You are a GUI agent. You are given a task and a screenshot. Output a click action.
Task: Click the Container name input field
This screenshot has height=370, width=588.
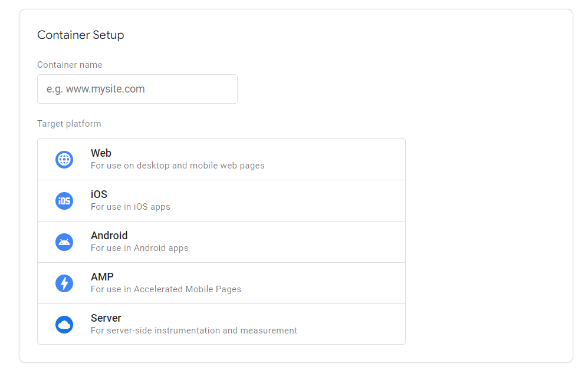pyautogui.click(x=137, y=88)
